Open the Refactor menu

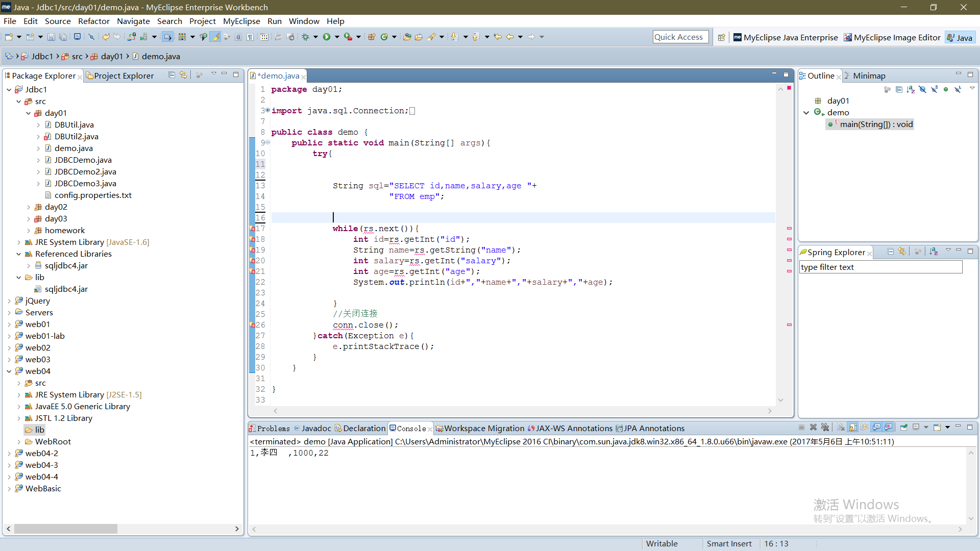point(94,21)
